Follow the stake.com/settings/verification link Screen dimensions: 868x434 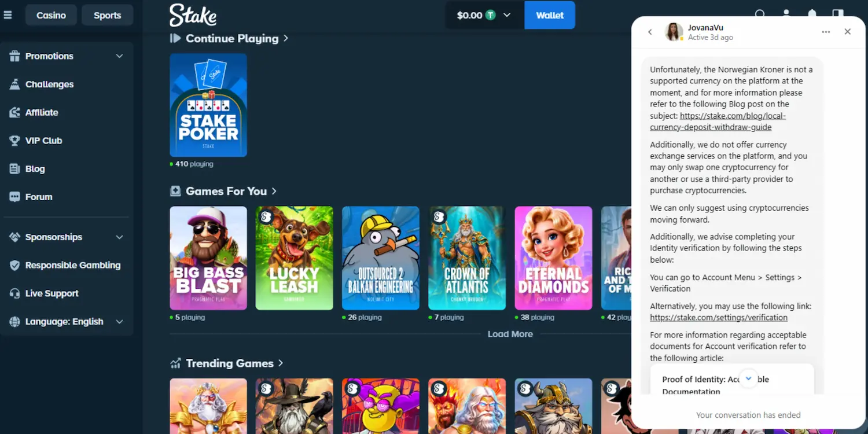pyautogui.click(x=719, y=318)
